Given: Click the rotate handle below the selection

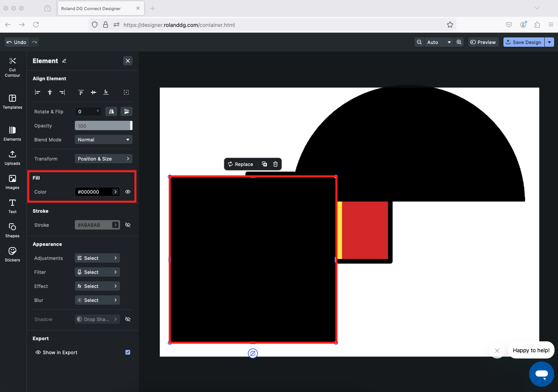Looking at the screenshot, I should (x=253, y=353).
